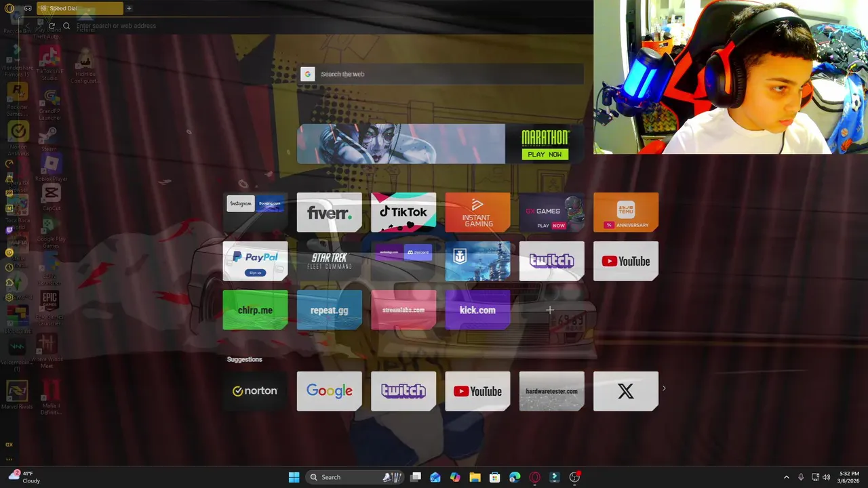The image size is (868, 488).
Task: Click PLAY NOW on Marathon banner
Action: [545, 155]
